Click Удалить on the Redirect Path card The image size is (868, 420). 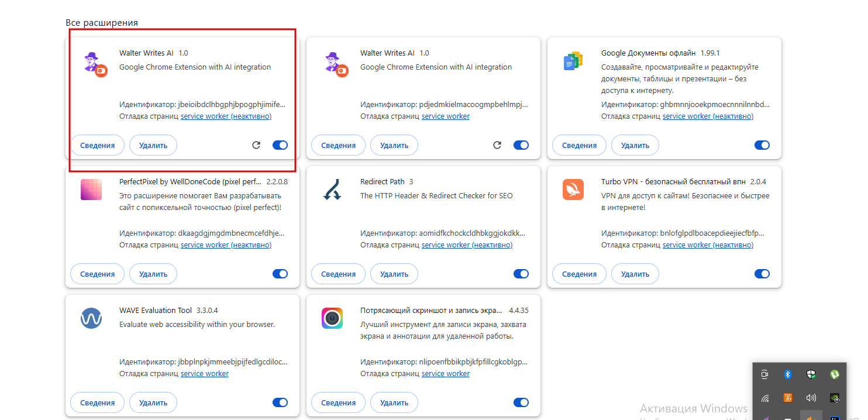coord(394,274)
